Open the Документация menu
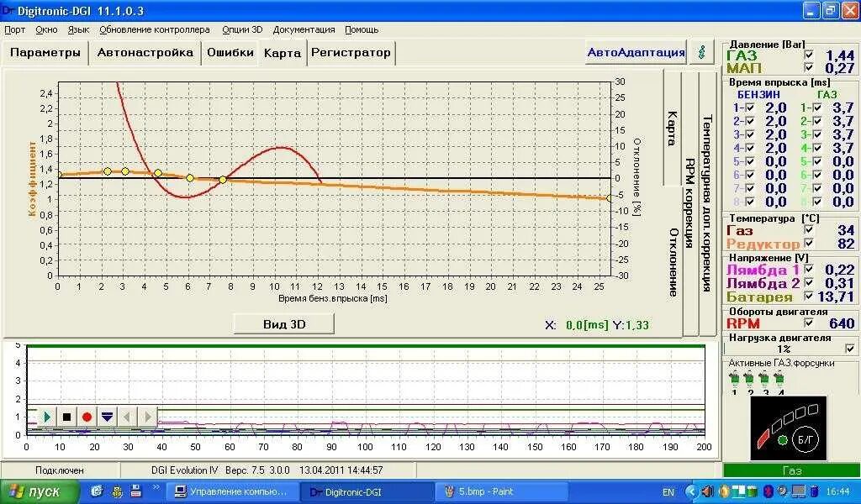Viewport: 861px width, 504px height. 304,29
